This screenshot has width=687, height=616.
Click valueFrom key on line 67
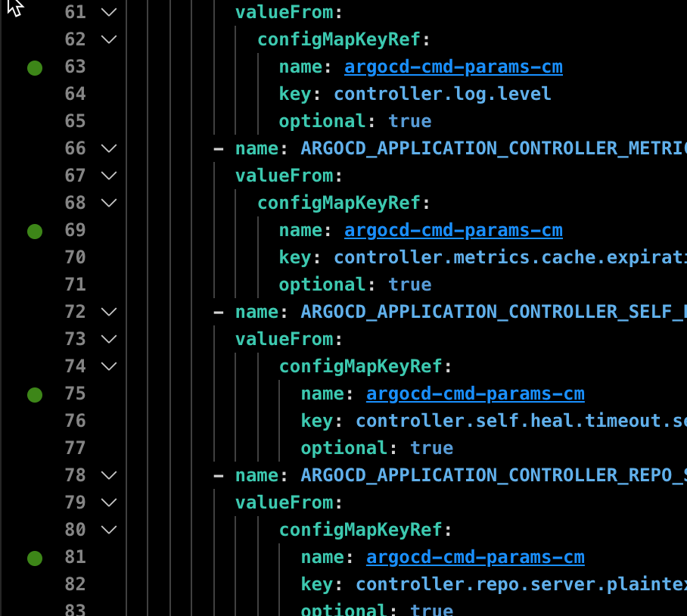tap(284, 176)
